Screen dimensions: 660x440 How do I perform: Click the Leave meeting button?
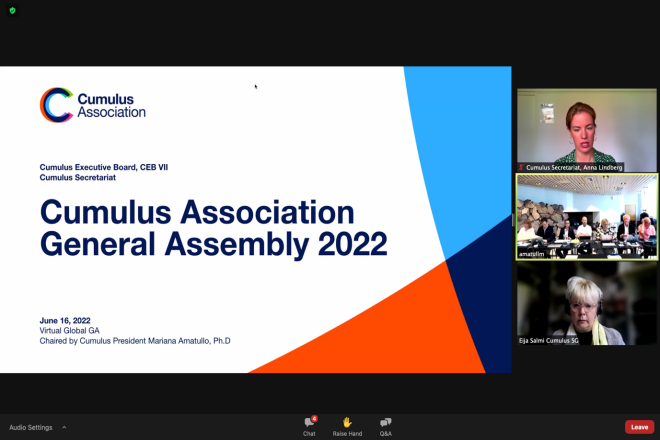(639, 427)
